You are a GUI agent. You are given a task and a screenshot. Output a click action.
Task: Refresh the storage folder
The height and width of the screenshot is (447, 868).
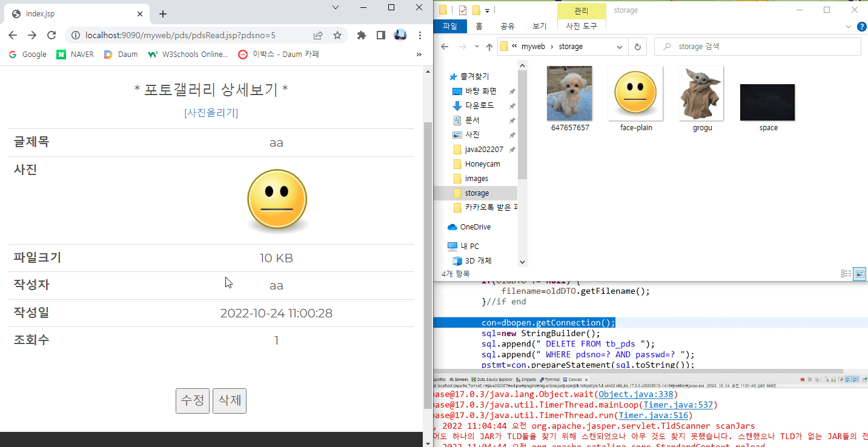coord(637,47)
